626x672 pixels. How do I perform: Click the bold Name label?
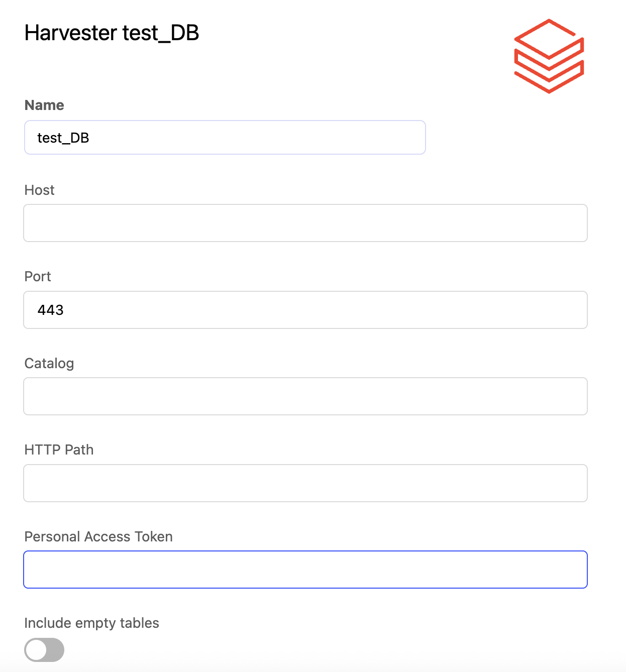[44, 105]
